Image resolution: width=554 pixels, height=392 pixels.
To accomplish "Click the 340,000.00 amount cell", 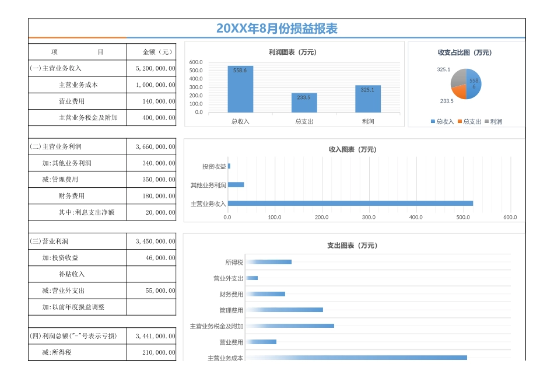I will coord(151,163).
